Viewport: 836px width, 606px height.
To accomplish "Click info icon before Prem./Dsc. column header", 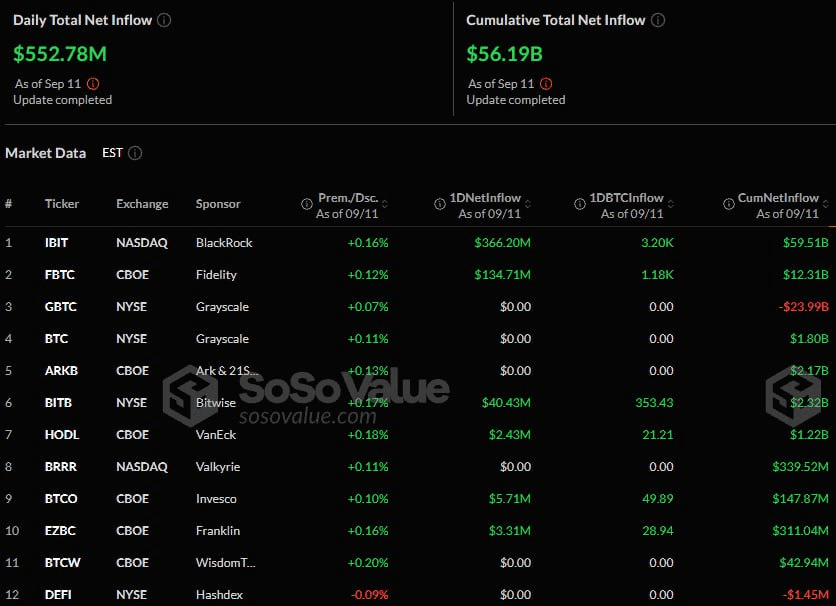I will coord(307,204).
